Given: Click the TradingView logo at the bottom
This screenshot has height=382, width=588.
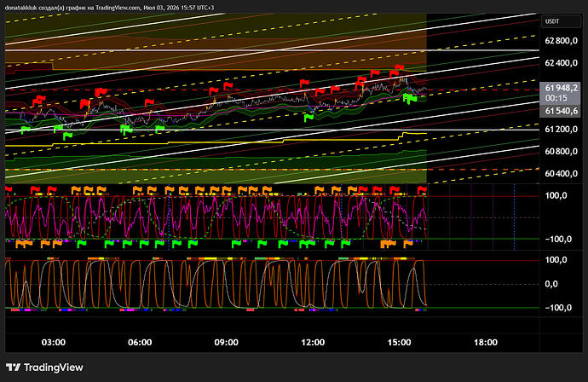Looking at the screenshot, I should click(44, 368).
